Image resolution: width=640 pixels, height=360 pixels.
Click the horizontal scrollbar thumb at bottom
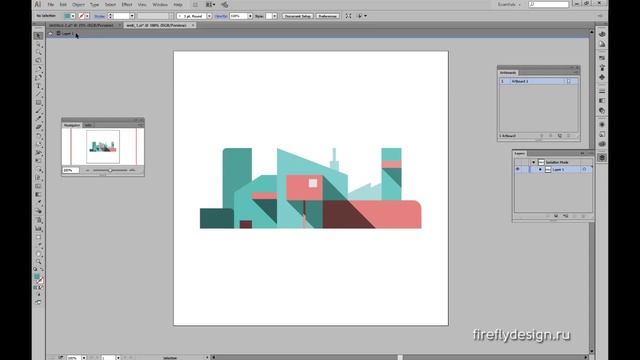point(400,358)
